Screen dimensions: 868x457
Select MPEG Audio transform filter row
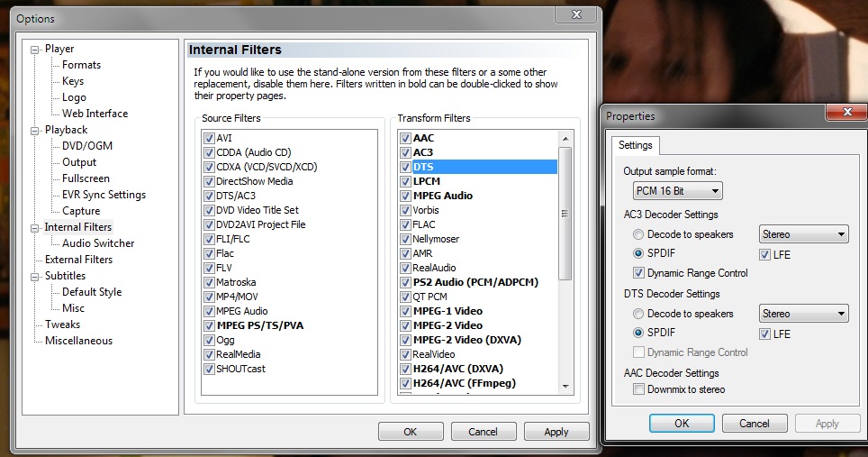(443, 196)
